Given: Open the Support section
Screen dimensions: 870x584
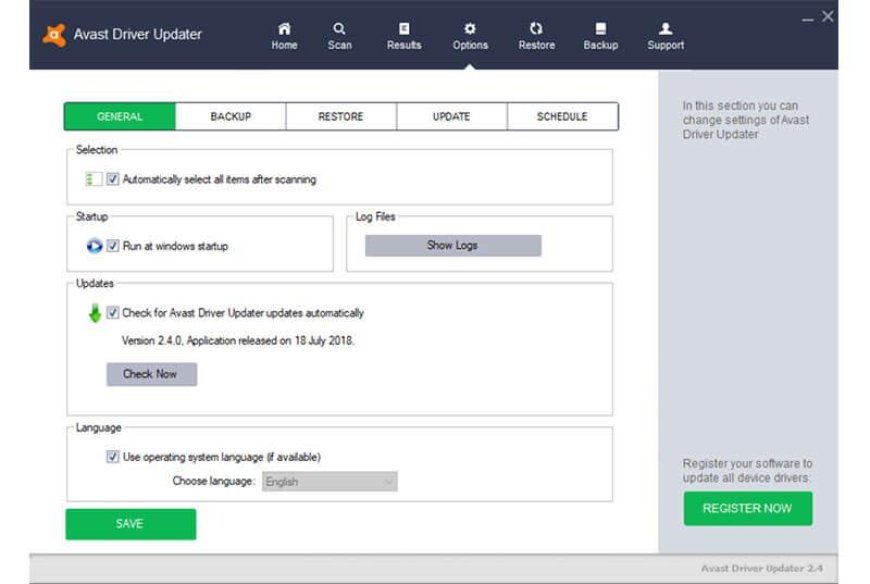Looking at the screenshot, I should coord(665,36).
